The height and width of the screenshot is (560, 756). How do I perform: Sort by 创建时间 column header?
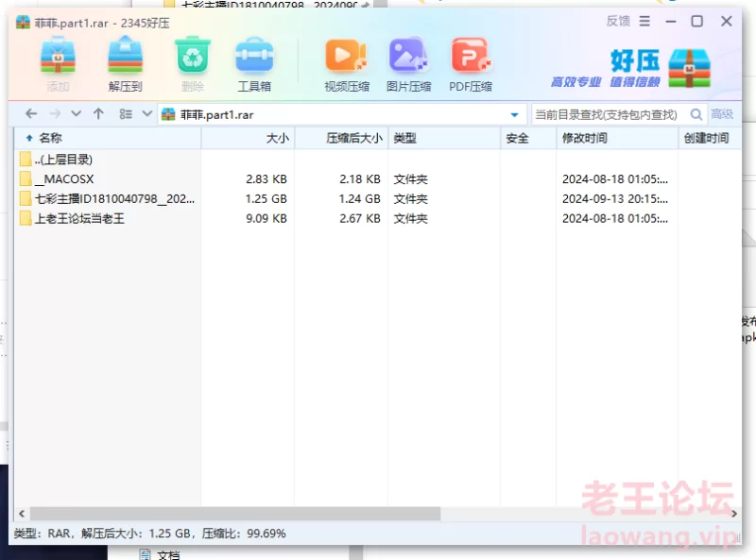[710, 138]
